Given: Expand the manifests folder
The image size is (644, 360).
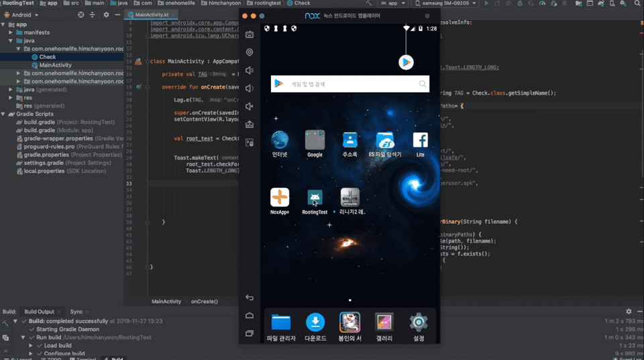Looking at the screenshot, I should coord(11,32).
